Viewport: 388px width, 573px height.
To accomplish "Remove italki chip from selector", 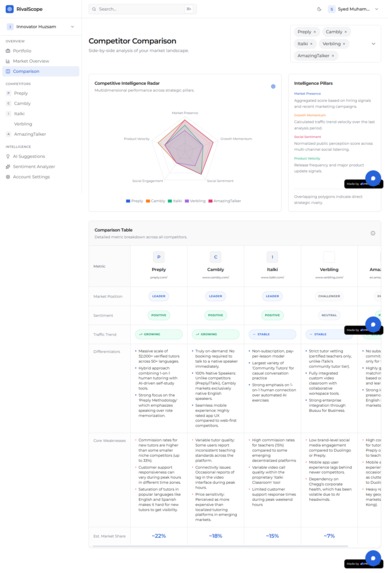I will (x=311, y=44).
